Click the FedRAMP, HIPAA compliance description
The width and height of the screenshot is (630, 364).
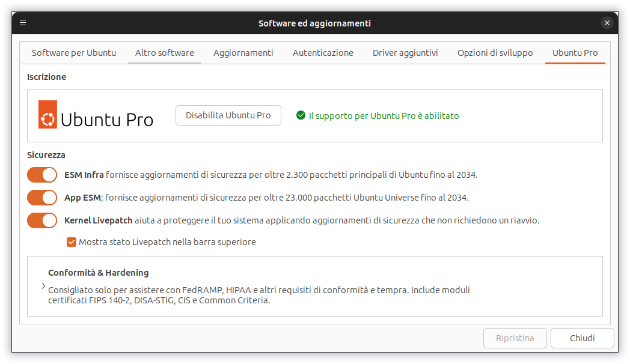(x=258, y=295)
